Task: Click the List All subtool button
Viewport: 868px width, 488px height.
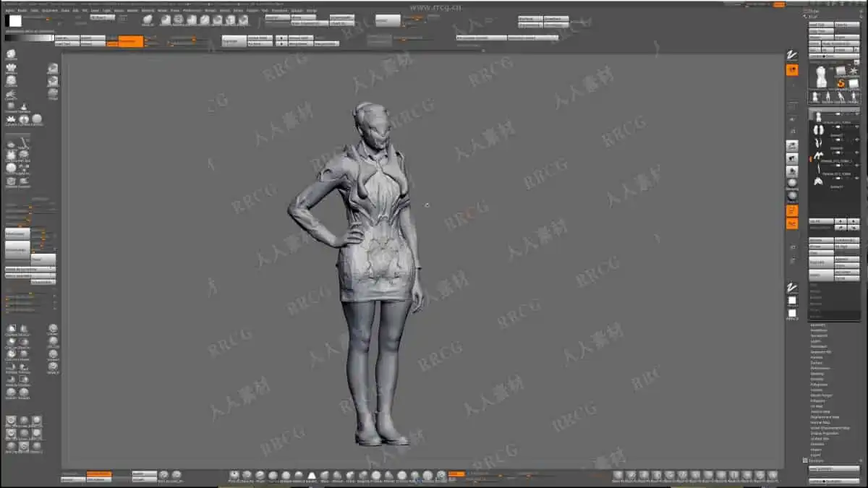Action: pyautogui.click(x=822, y=221)
